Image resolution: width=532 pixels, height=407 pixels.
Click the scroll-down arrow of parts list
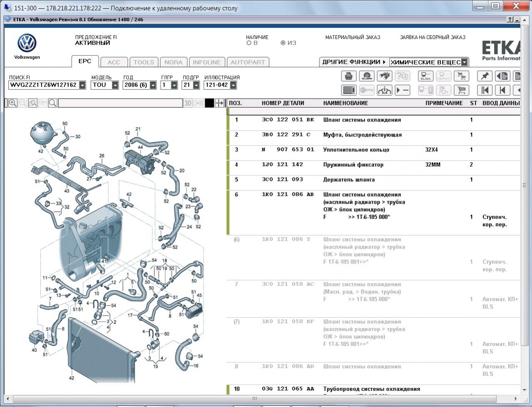tap(524, 390)
